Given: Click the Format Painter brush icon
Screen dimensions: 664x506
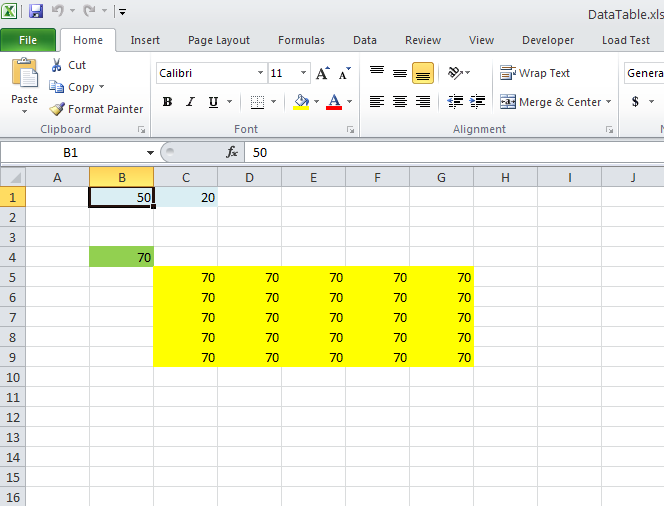Looking at the screenshot, I should click(x=57, y=109).
